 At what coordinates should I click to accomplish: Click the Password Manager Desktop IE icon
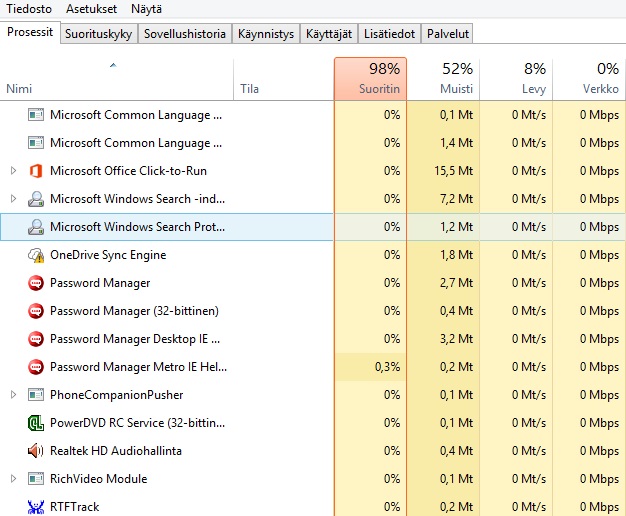36,339
